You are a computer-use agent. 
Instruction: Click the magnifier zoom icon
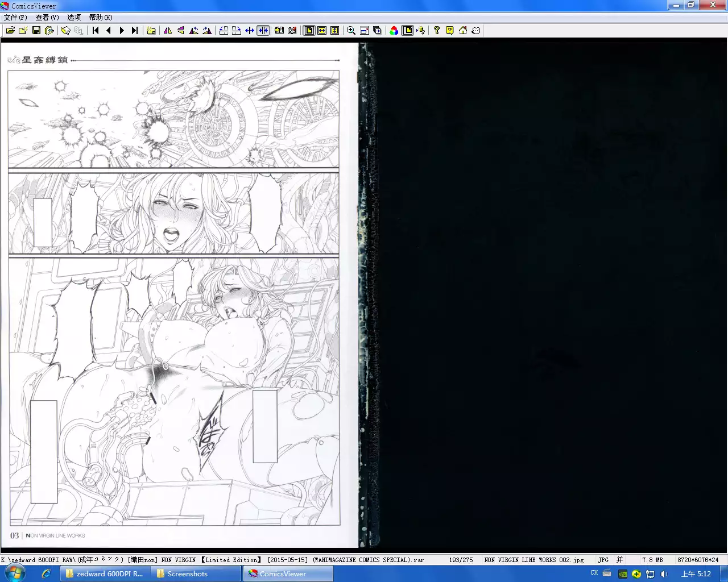coord(351,31)
